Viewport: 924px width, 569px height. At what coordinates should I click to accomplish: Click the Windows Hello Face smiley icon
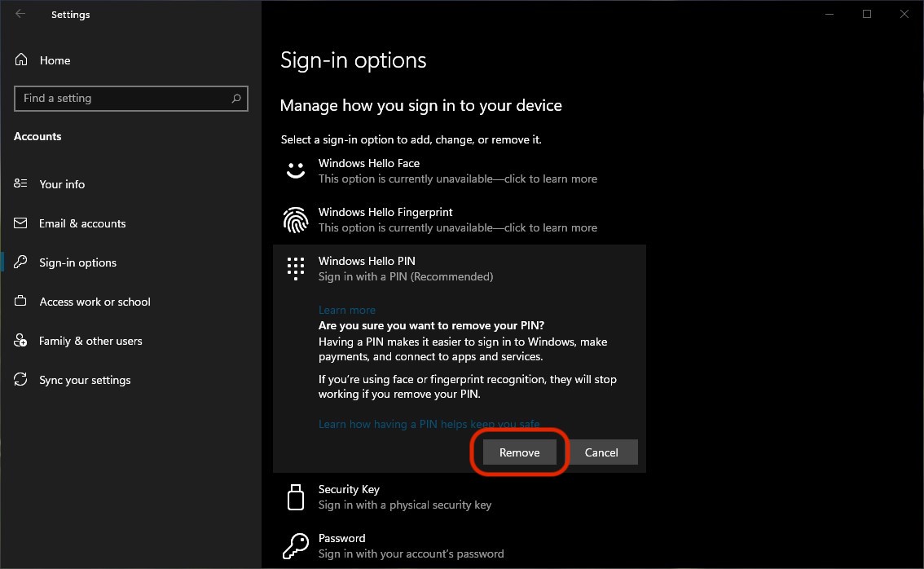click(295, 170)
